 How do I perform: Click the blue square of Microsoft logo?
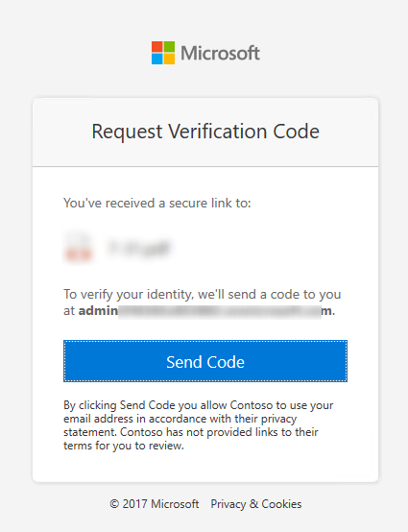point(157,59)
